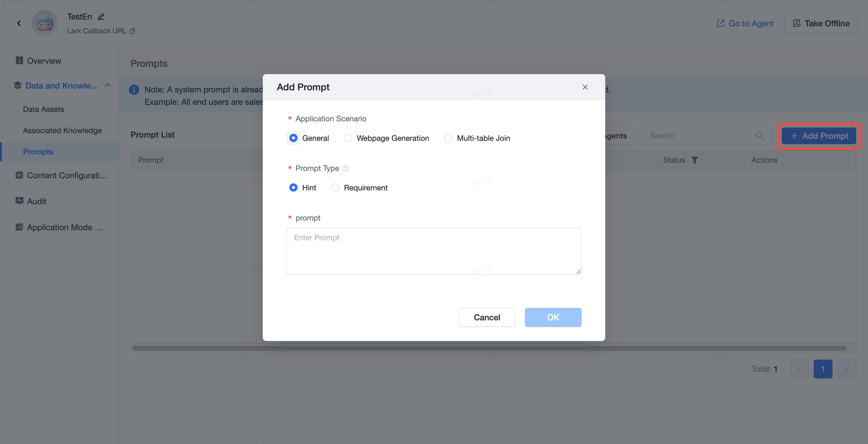Click the TestEn agent avatar
Screen dimensions: 868x444
45,23
